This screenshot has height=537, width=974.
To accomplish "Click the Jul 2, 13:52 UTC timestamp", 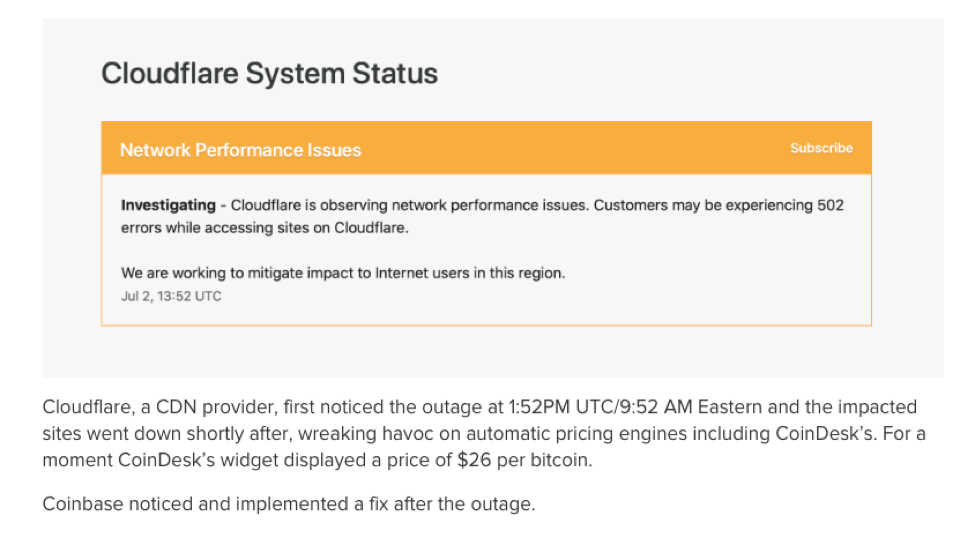I will 171,296.
